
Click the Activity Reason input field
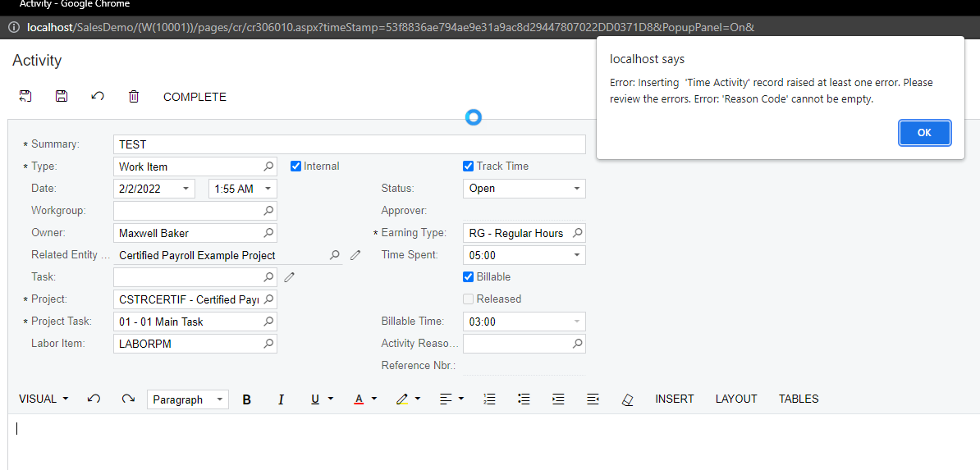[x=524, y=343]
